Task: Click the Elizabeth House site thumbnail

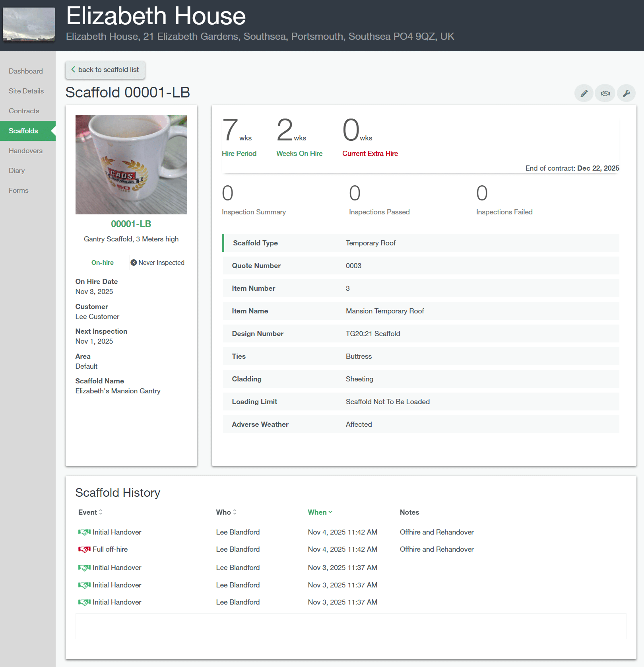Action: click(29, 24)
